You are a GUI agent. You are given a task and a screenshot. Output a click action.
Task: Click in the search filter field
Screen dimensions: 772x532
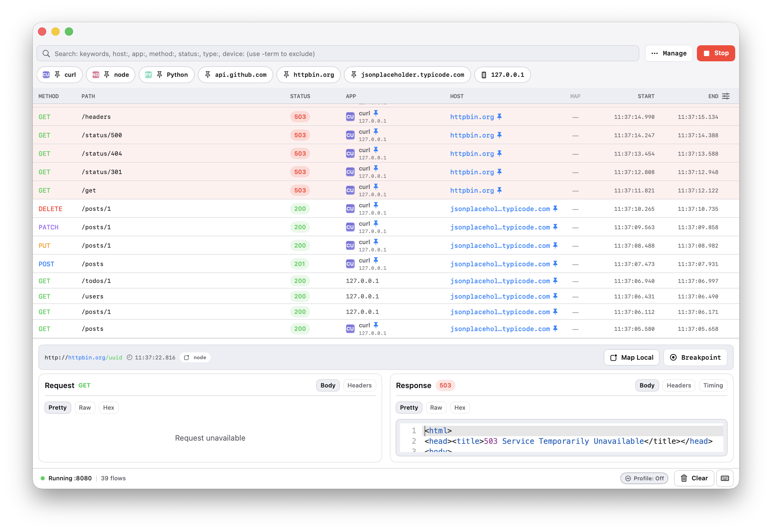337,53
